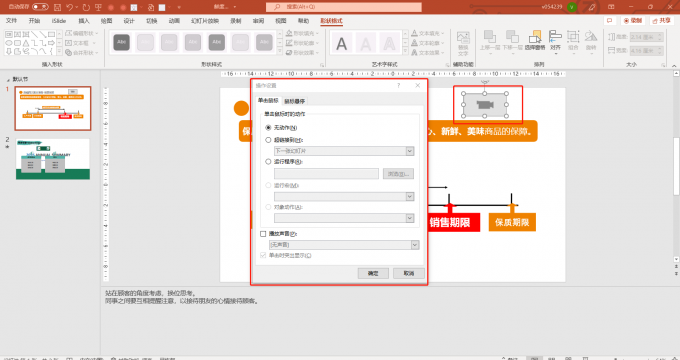Open the 文件 (File) menu
680x360 pixels.
coord(12,21)
